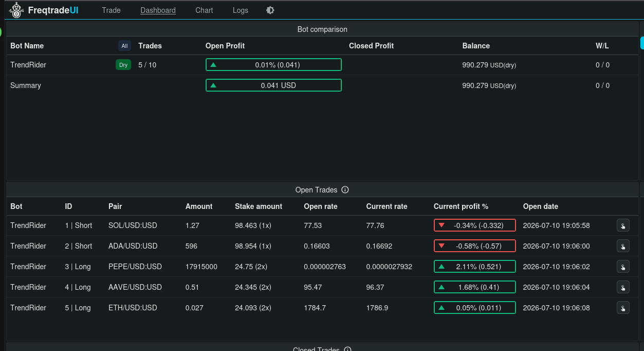Click the '3 | Long' trade ID cell
Screen dimensions: 644x351
tap(78, 267)
